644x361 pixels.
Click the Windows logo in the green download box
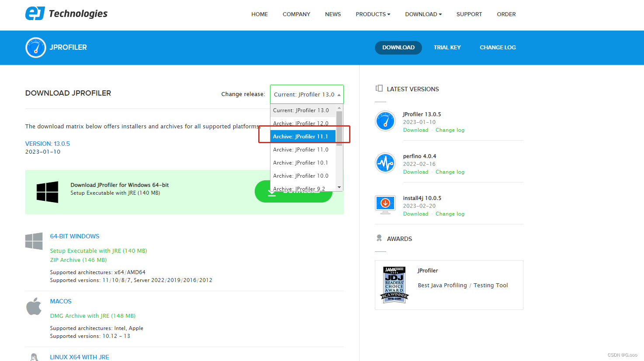[x=47, y=192]
